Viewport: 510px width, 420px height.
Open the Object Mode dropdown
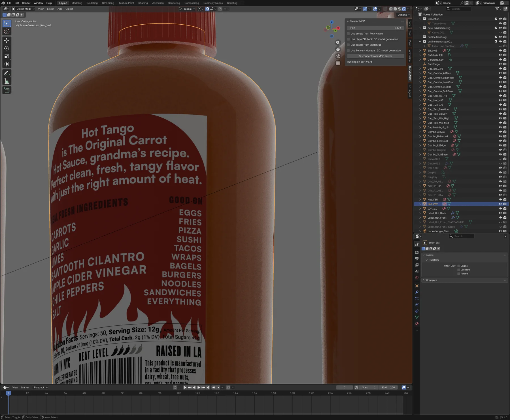coord(23,9)
